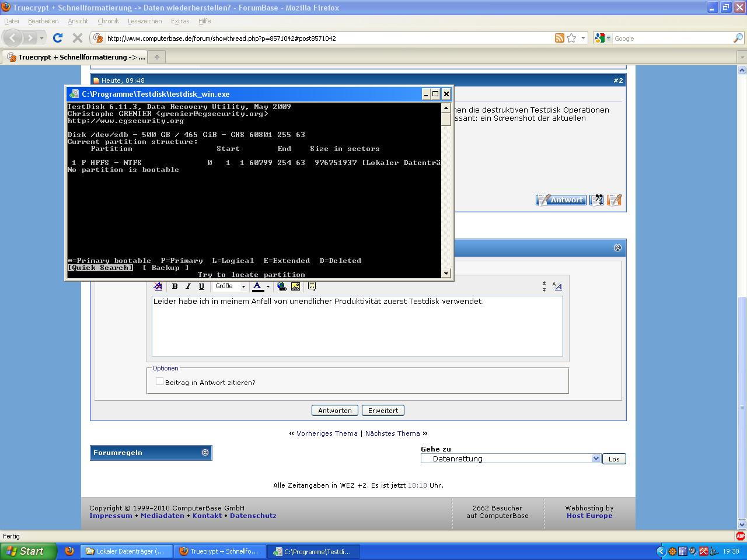Click the insert link icon in editor
Screen dimensions: 747x560
click(282, 286)
